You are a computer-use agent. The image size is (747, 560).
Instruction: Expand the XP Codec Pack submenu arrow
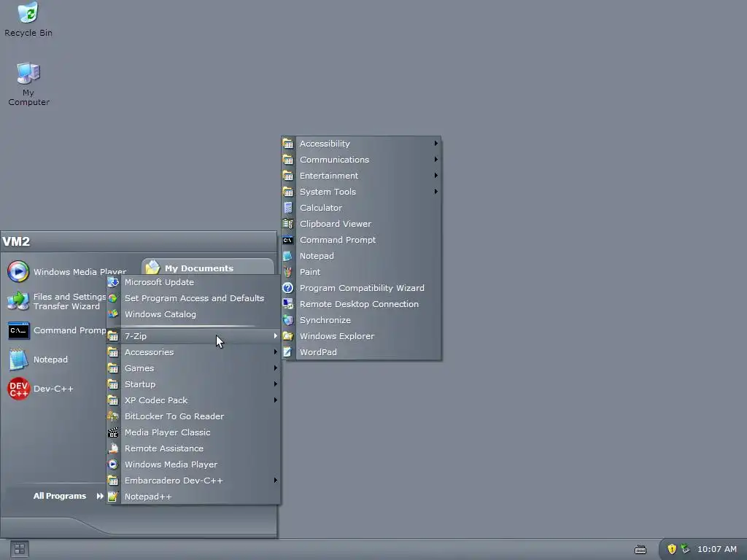tap(275, 400)
